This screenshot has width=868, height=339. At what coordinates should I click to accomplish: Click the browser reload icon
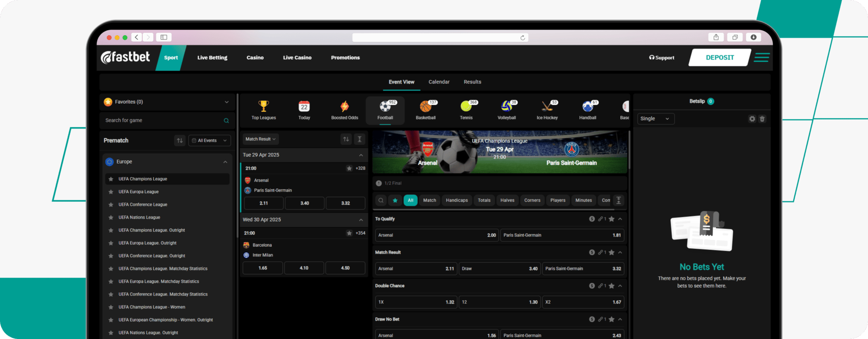[x=523, y=38]
